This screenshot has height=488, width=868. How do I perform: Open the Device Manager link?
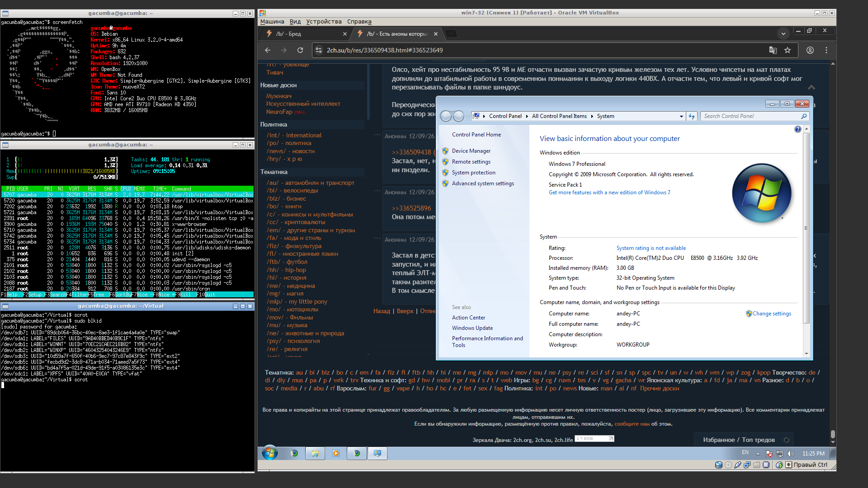click(x=471, y=151)
